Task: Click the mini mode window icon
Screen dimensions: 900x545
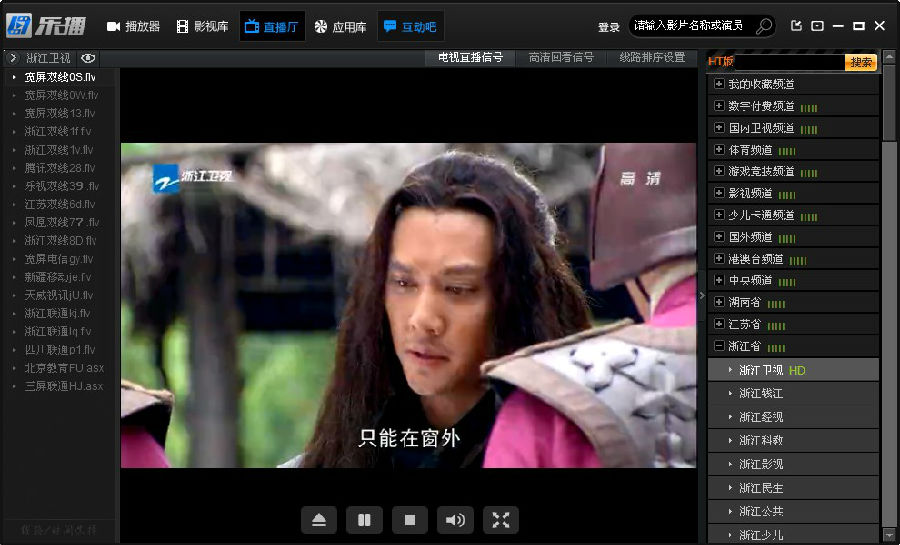Action: pos(817,26)
